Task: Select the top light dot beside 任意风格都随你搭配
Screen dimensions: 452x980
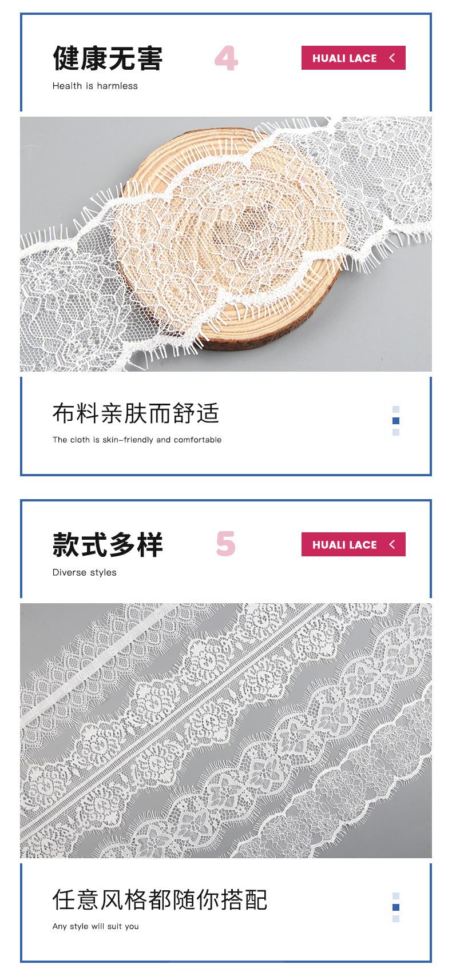Action: tap(396, 896)
